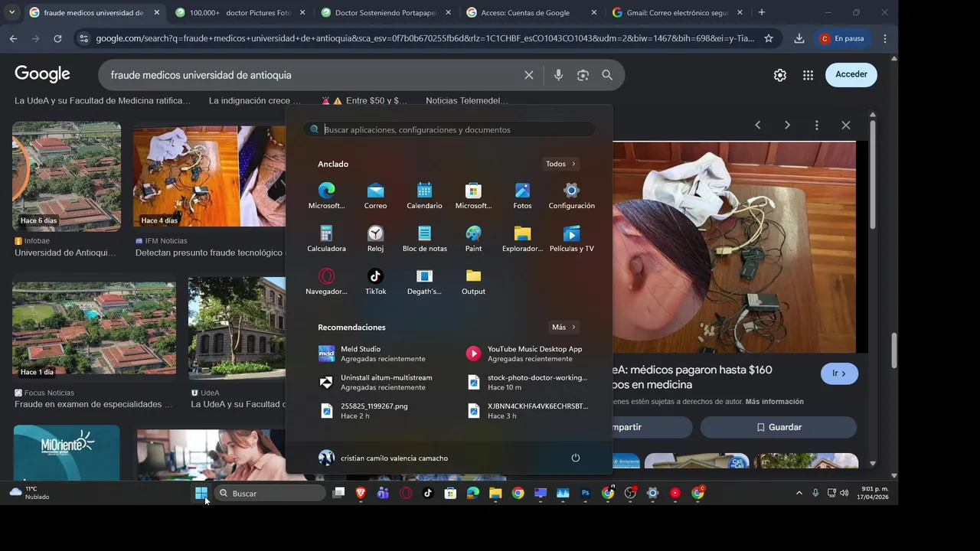Switch to Doctor Sosteniendo Portapapeles tab

[x=385, y=13]
